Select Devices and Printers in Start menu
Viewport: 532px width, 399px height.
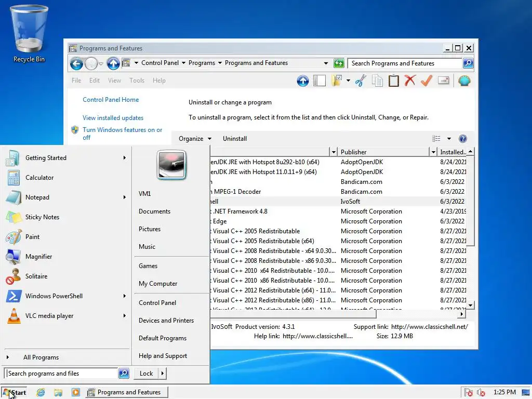coord(166,320)
